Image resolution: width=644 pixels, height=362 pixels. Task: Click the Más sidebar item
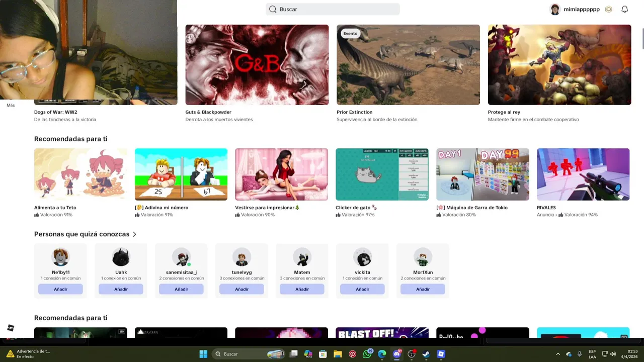click(x=11, y=105)
